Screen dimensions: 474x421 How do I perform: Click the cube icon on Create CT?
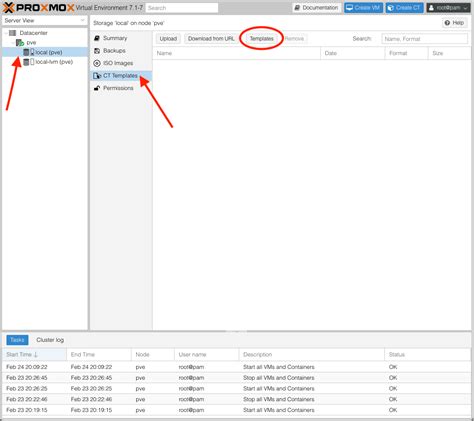tap(391, 8)
